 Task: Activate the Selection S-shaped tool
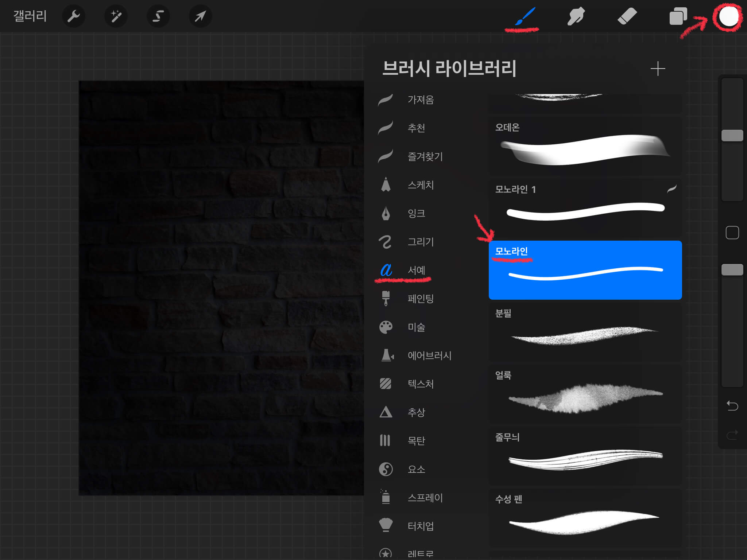click(x=158, y=16)
